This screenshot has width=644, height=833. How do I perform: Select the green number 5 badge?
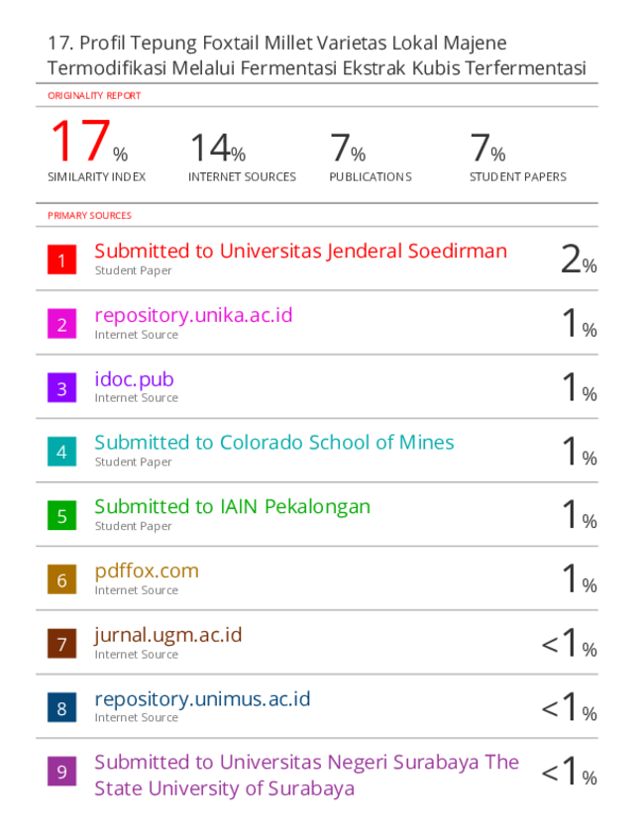point(61,515)
